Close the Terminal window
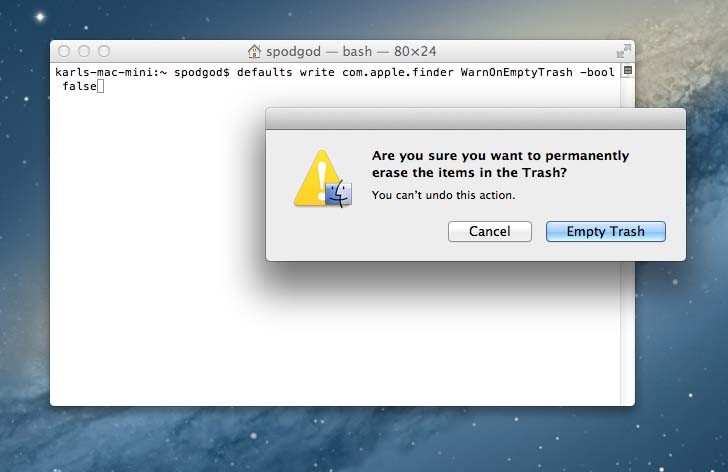This screenshot has height=472, width=728. coord(64,51)
